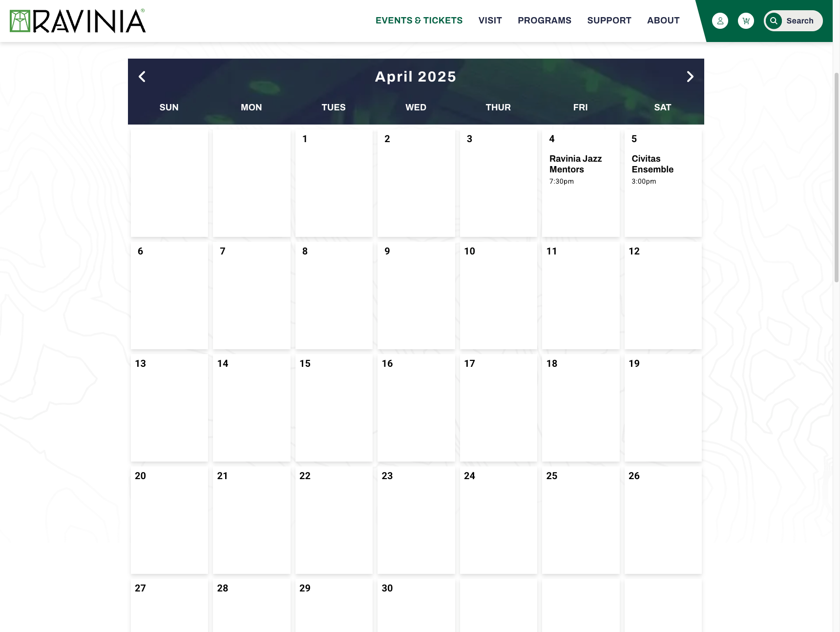Click the Ravinia logo
The width and height of the screenshot is (840, 632).
tap(78, 21)
